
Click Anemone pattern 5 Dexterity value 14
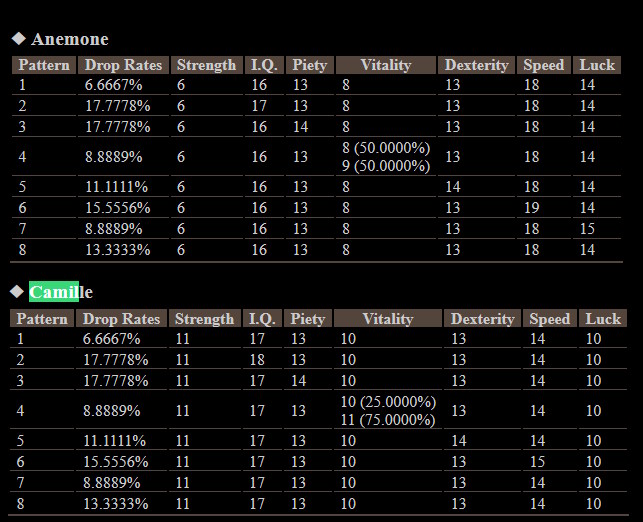[x=453, y=187]
